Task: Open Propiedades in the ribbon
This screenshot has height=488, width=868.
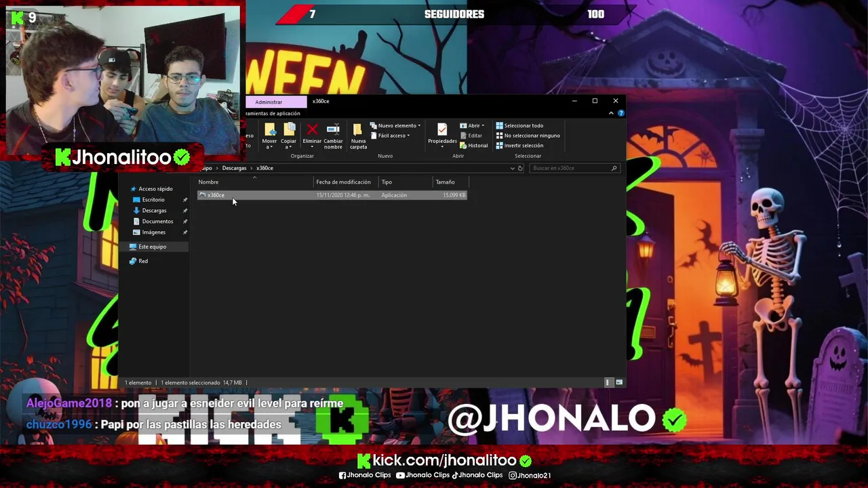Action: click(442, 134)
